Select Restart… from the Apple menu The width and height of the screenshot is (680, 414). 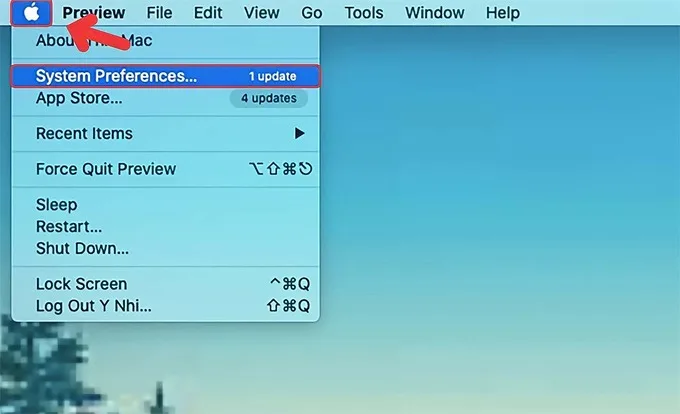coord(166,227)
